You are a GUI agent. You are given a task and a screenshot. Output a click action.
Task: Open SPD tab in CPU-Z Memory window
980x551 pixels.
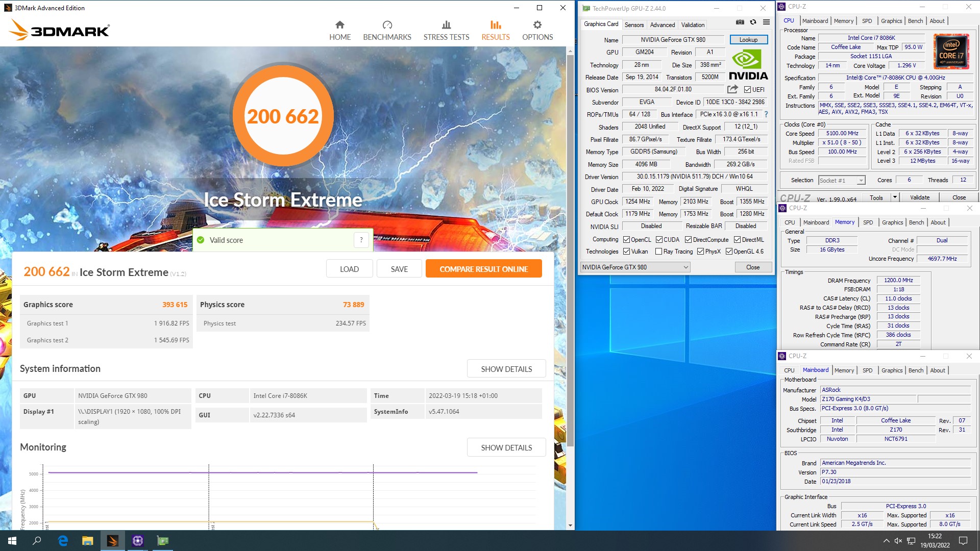click(x=868, y=222)
